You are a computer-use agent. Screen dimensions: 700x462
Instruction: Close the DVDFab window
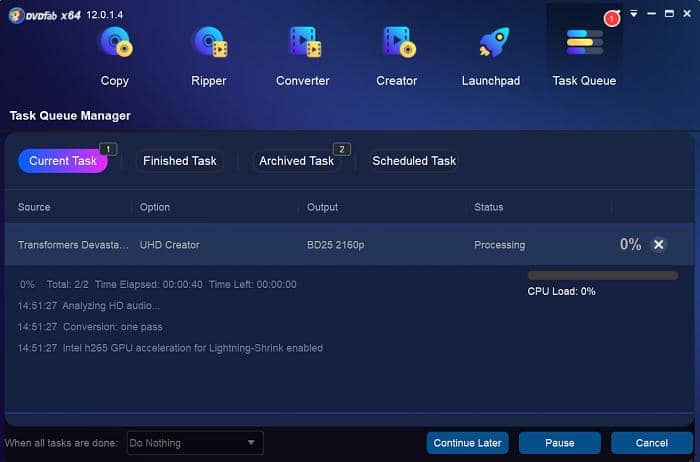pos(687,14)
